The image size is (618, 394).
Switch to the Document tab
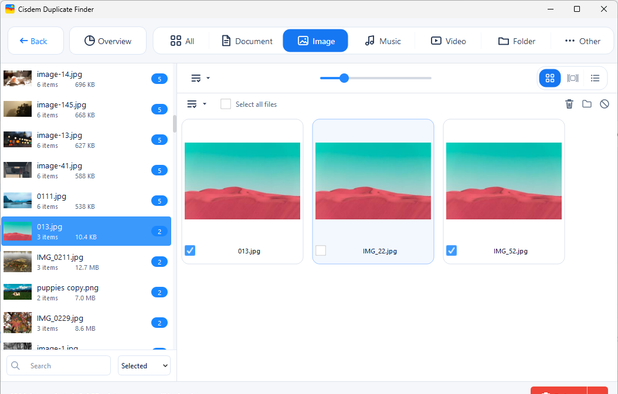(247, 41)
